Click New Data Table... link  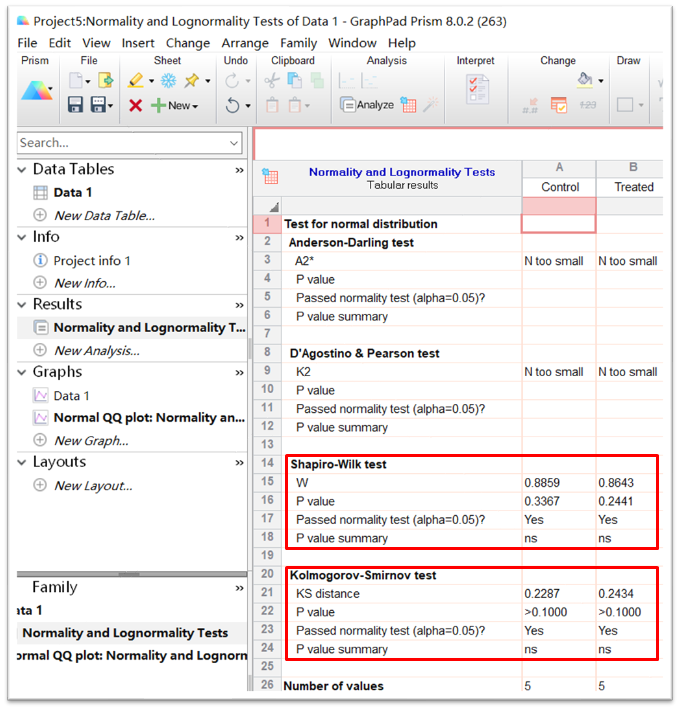tap(104, 216)
